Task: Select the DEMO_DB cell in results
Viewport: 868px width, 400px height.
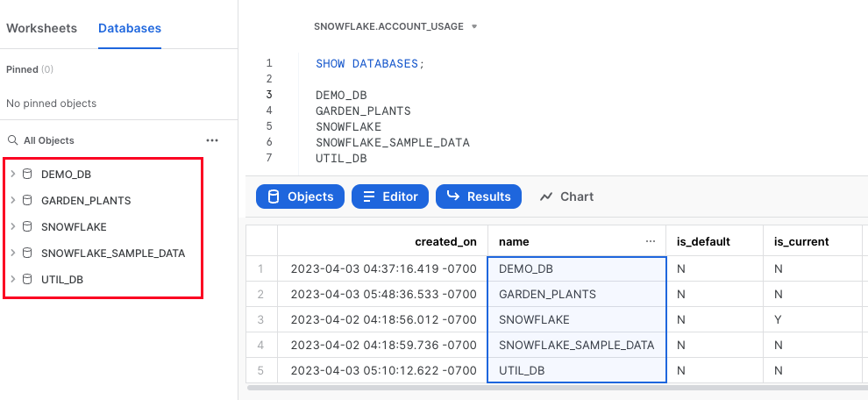Action: [x=577, y=268]
